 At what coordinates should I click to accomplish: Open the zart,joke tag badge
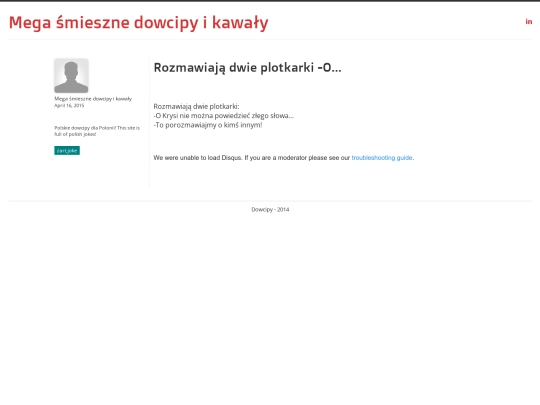[67, 150]
